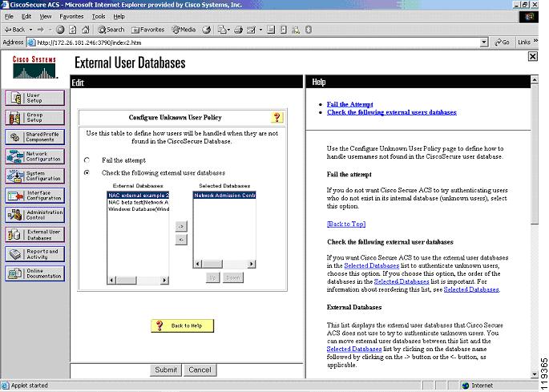Click the Cancel button
Image resolution: width=549 pixels, height=392 pixels.
200,370
